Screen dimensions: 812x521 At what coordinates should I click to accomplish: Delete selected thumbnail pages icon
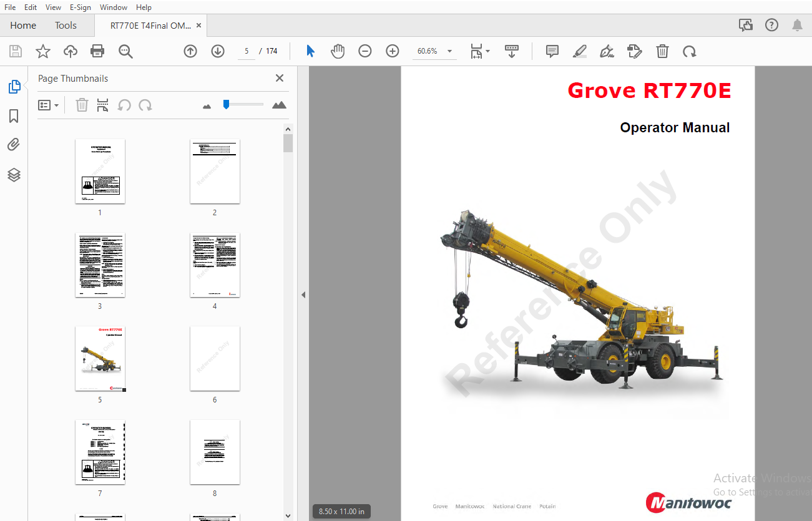[x=82, y=105]
